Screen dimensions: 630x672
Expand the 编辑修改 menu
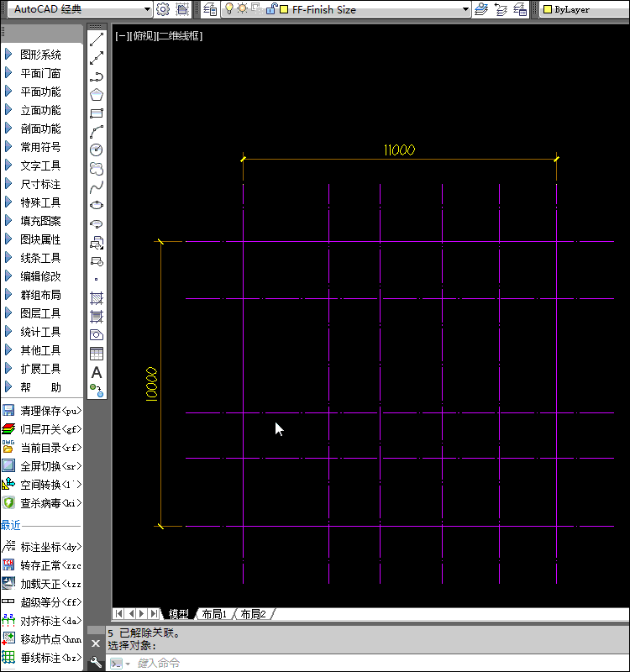pyautogui.click(x=41, y=276)
